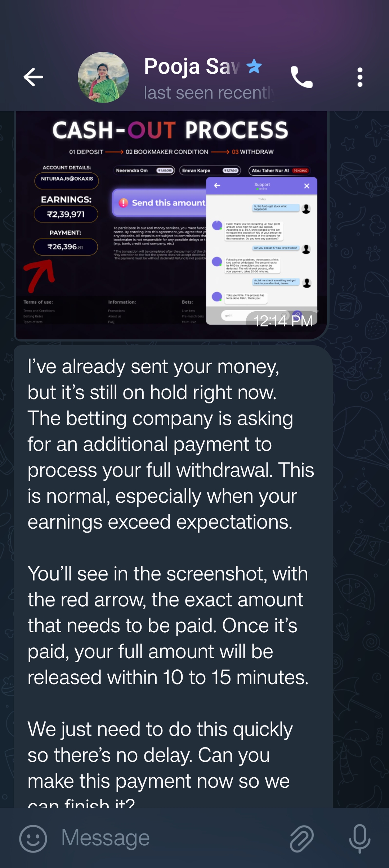
Task: Tap the Support chat close X in image
Action: click(307, 186)
